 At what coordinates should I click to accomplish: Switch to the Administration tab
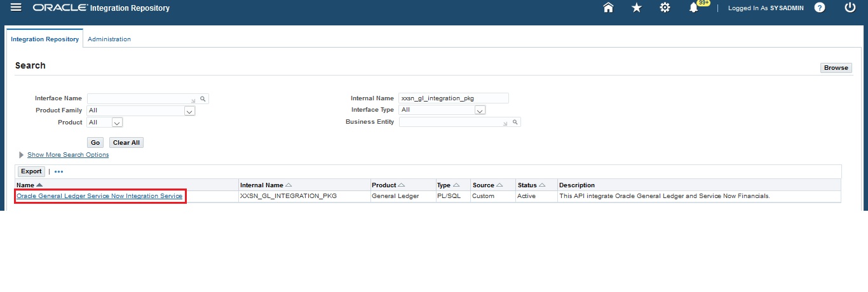click(109, 39)
